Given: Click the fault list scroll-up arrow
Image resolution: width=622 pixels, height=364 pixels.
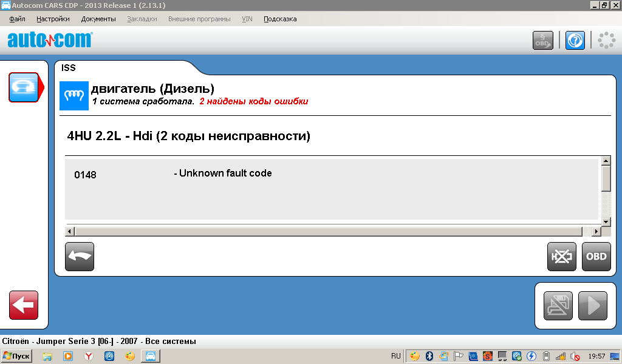Looking at the screenshot, I should tap(606, 160).
